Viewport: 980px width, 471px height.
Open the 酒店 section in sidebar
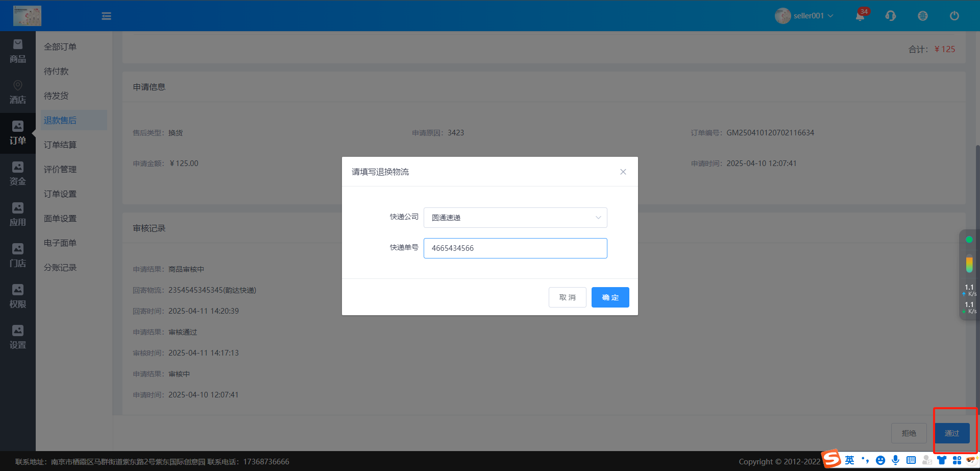(18, 92)
